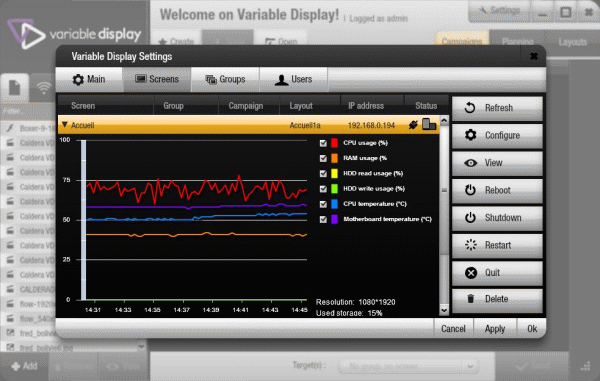Screen dimensions: 600x381
Task: Click the Quit button
Action: click(x=497, y=273)
